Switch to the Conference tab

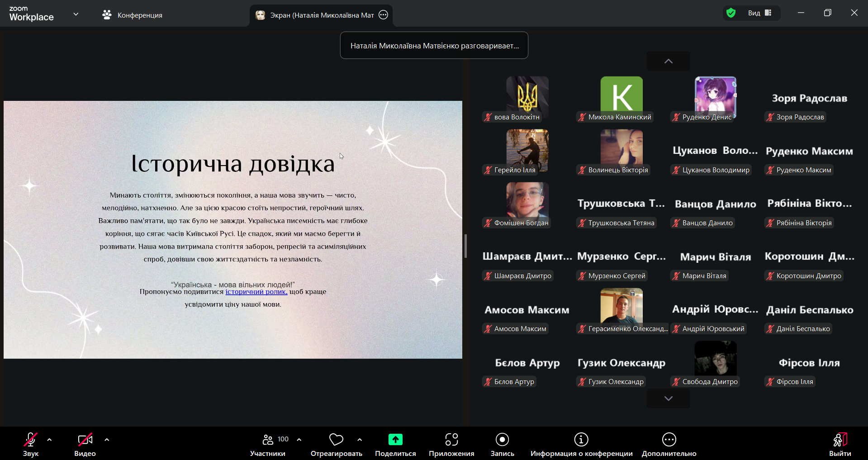(x=133, y=15)
